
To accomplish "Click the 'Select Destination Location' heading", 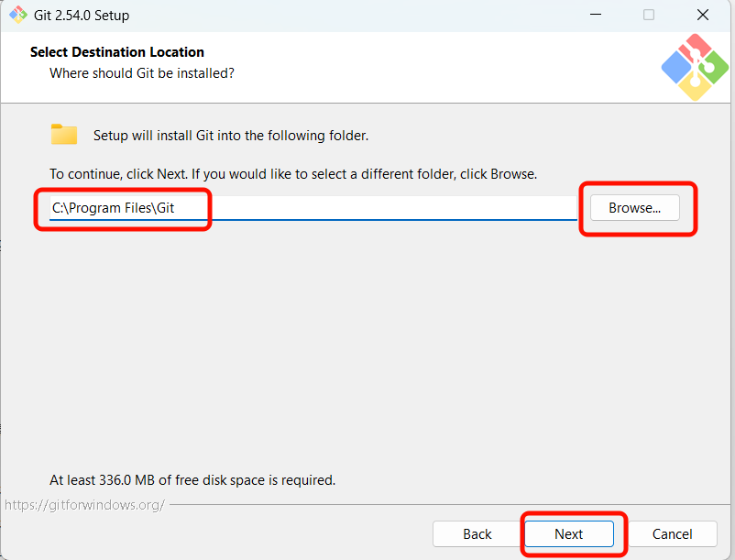I will pyautogui.click(x=117, y=52).
